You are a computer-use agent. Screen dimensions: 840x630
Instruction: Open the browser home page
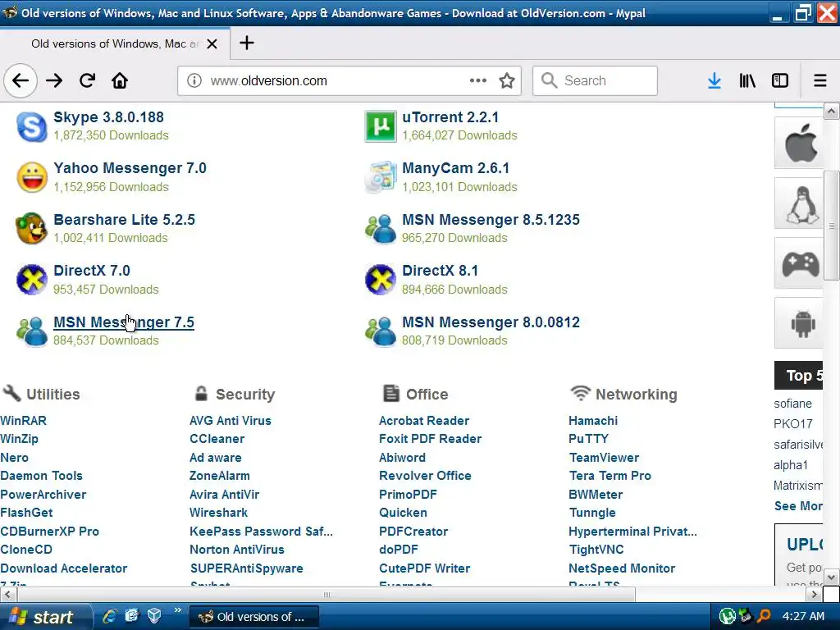point(120,80)
